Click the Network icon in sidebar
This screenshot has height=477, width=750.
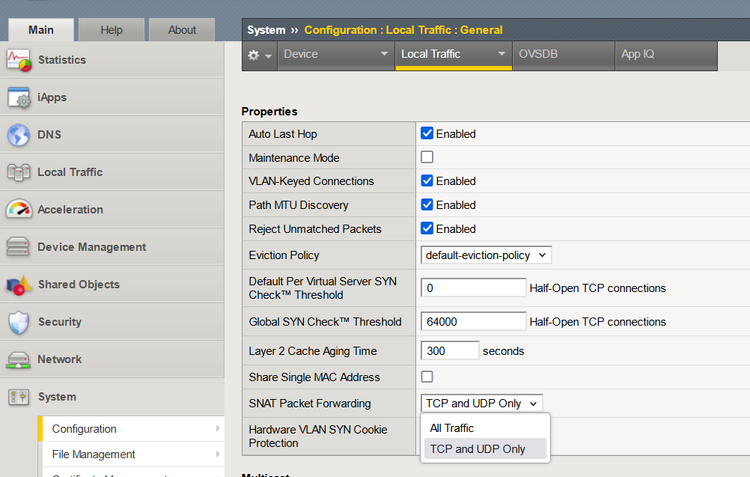19,359
